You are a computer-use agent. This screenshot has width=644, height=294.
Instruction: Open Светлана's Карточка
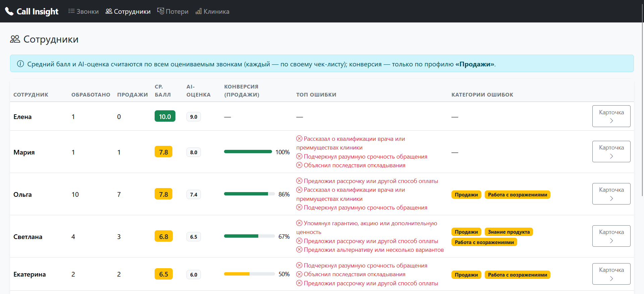tap(611, 236)
